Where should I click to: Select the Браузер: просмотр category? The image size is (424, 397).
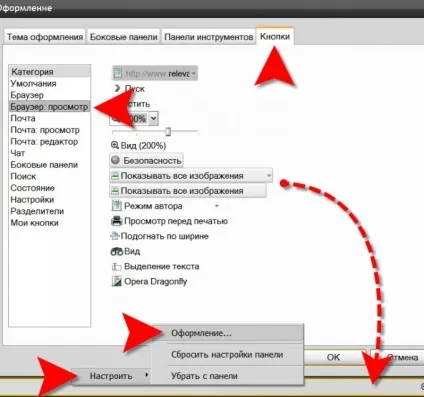click(49, 107)
